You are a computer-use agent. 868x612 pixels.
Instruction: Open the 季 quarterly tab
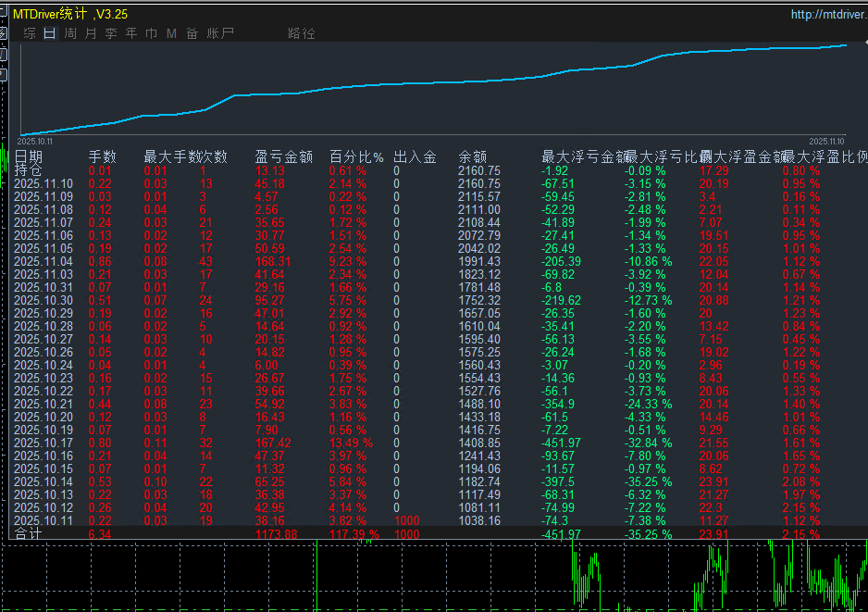[111, 33]
